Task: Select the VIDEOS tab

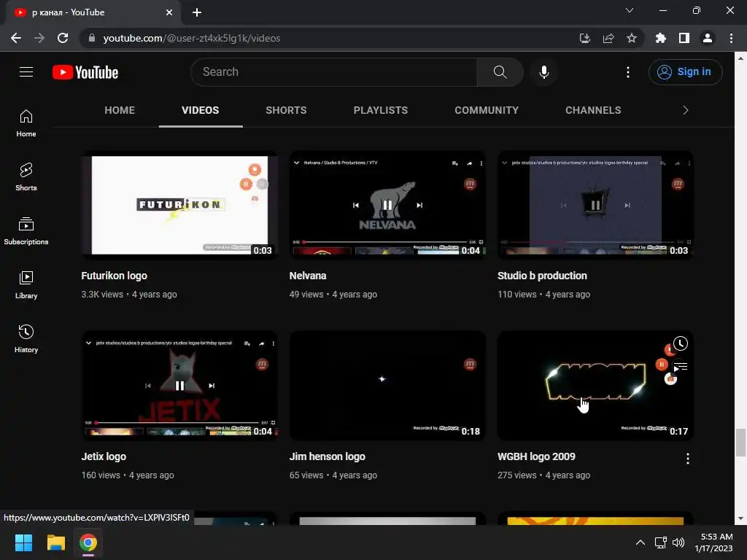Action: (x=200, y=110)
